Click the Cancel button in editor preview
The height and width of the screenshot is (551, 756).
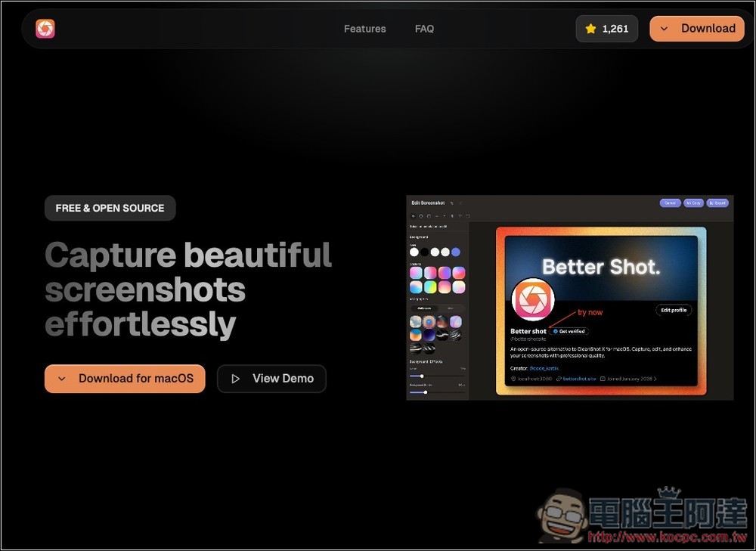tap(670, 203)
